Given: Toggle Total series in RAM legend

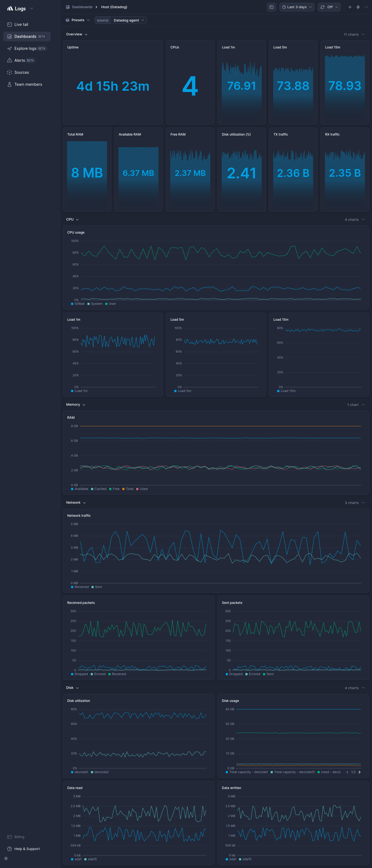Looking at the screenshot, I should pos(128,489).
